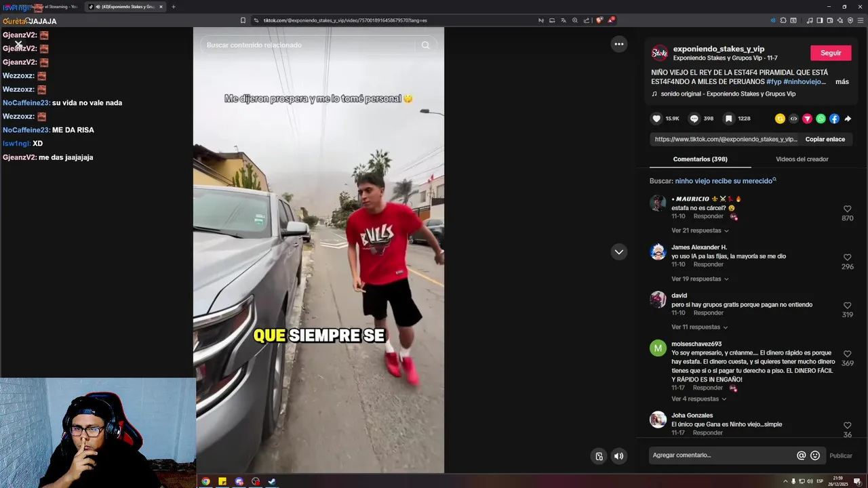This screenshot has width=868, height=488.
Task: Click the Brave Rewards triangle icon
Action: tap(610, 20)
